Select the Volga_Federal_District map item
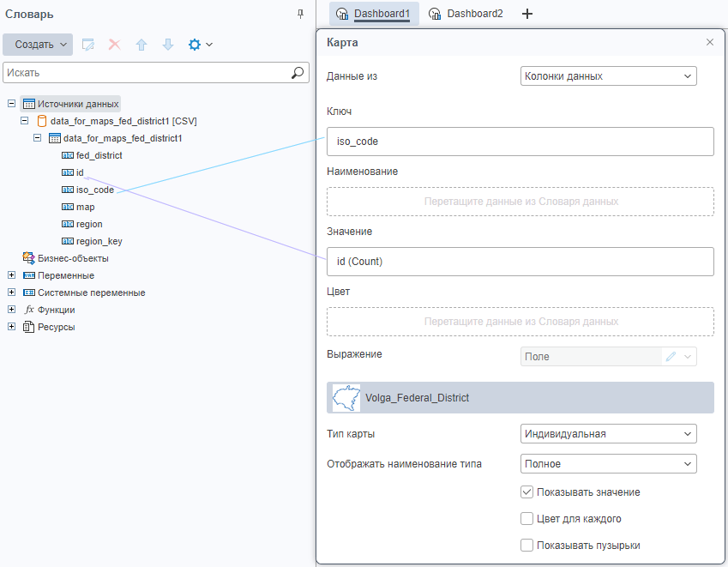Image resolution: width=728 pixels, height=567 pixels. click(520, 398)
